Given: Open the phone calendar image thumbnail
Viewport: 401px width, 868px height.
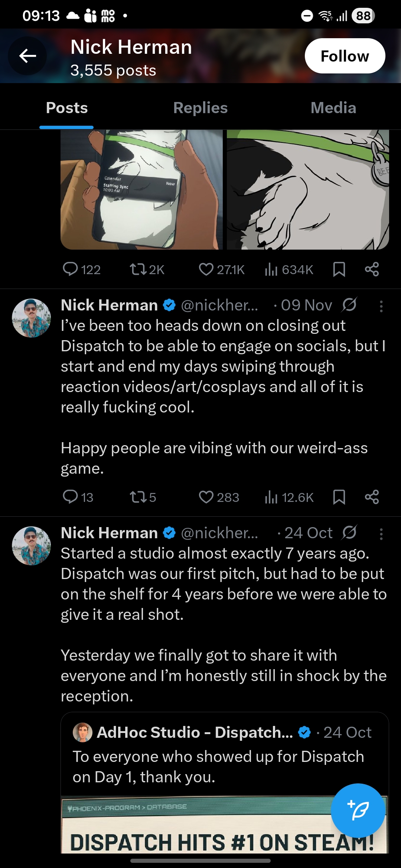Looking at the screenshot, I should pyautogui.click(x=141, y=190).
